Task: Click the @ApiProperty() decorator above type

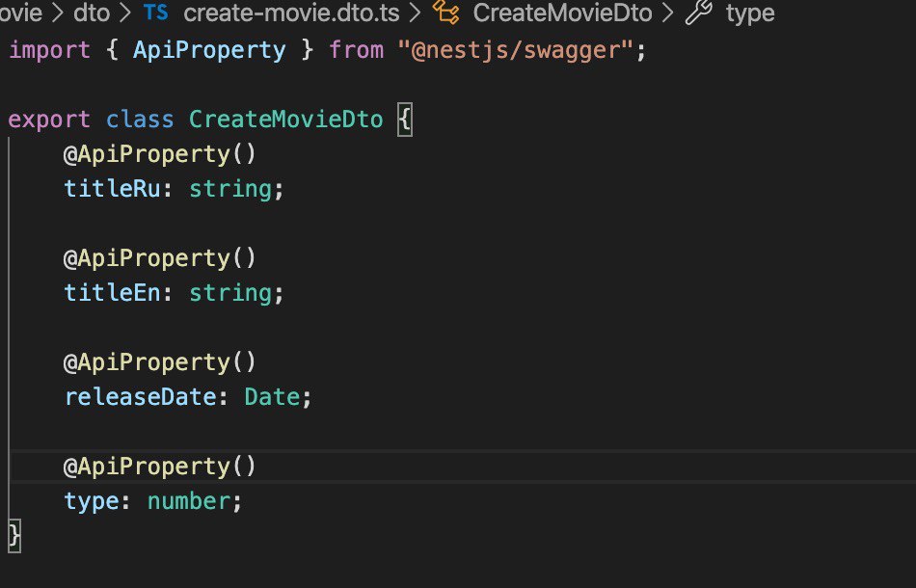Action: 160,467
